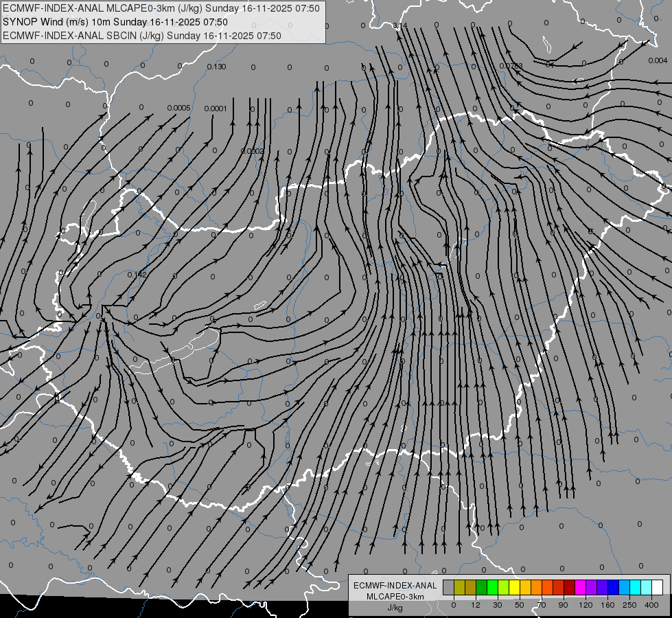Select the white legend swatch
Screen dimensions: 672x618
pos(657,587)
